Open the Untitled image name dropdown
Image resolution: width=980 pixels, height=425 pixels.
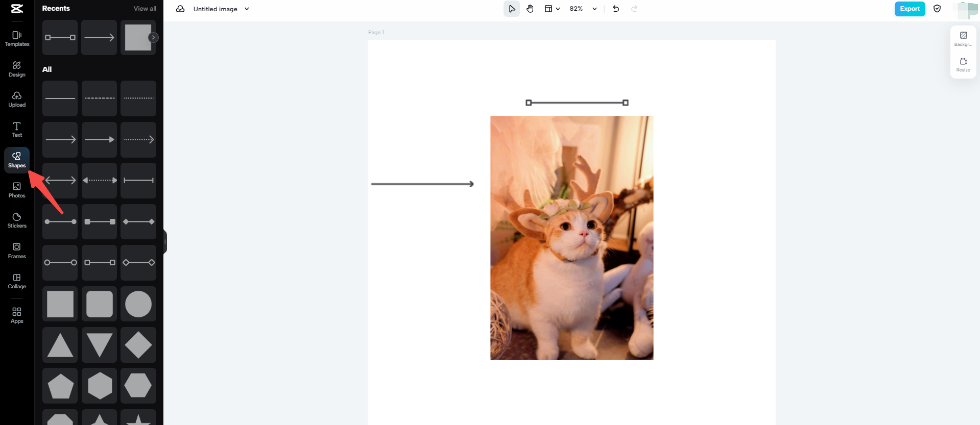point(221,9)
